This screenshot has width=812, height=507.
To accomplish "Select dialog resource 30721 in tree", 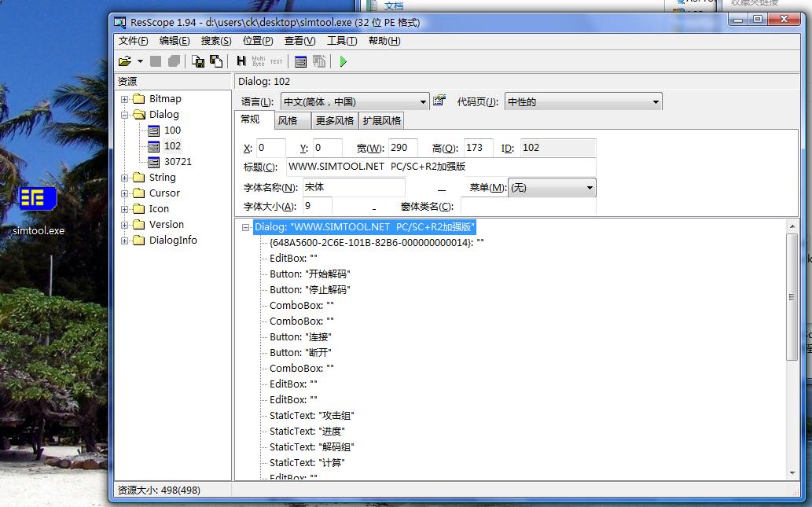I will pyautogui.click(x=178, y=162).
